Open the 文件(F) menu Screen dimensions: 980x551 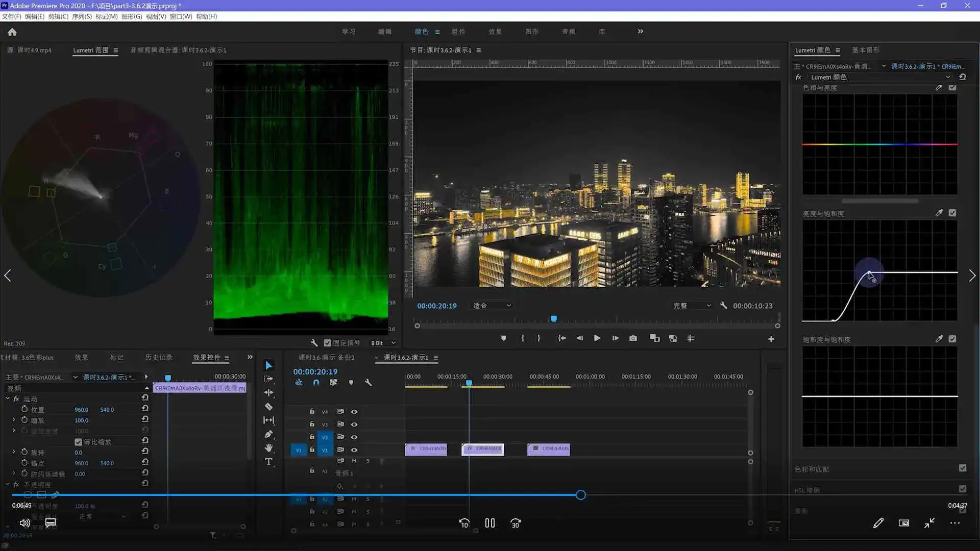(11, 16)
